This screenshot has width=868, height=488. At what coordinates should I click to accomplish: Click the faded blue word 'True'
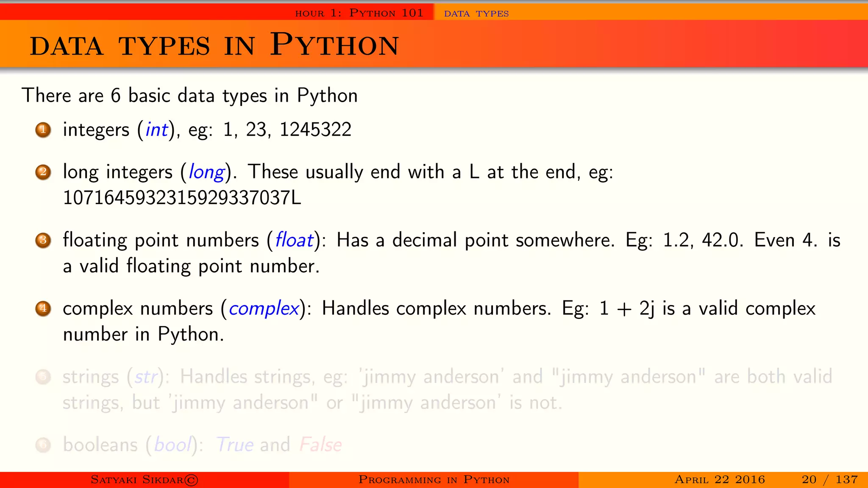click(x=235, y=444)
